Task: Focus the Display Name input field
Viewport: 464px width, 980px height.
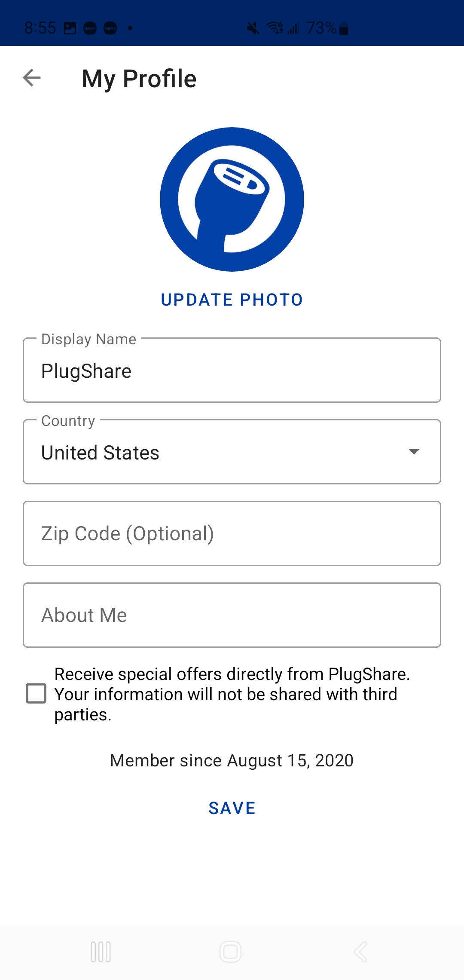Action: coord(232,371)
